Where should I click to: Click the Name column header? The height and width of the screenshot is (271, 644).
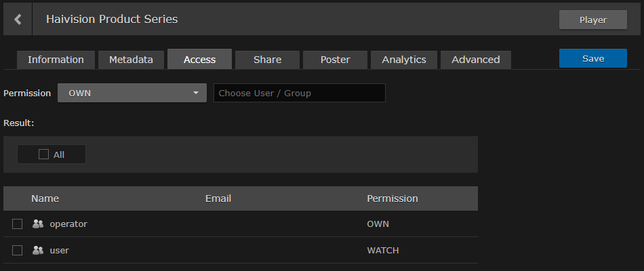[45, 199]
